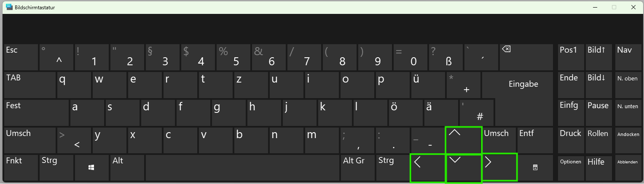
Task: Click the Windows logo key
Action: (91, 168)
